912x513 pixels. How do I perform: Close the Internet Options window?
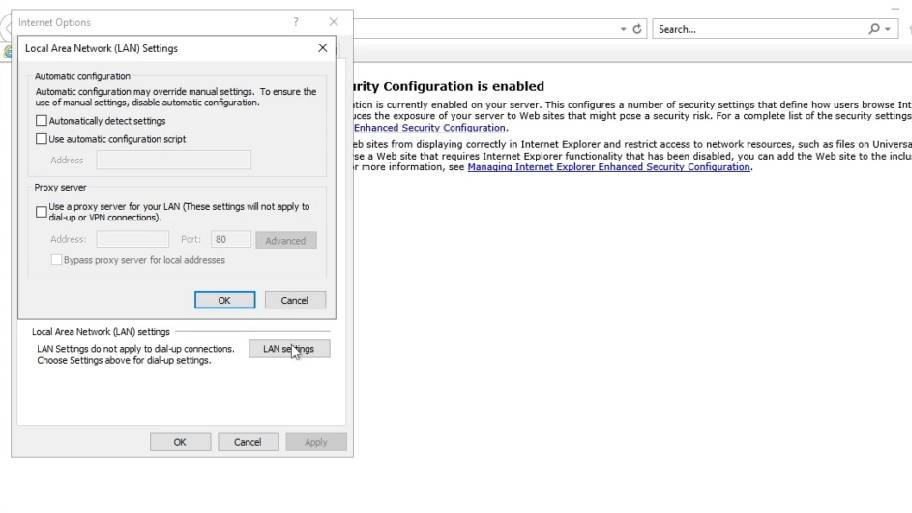pyautogui.click(x=333, y=22)
